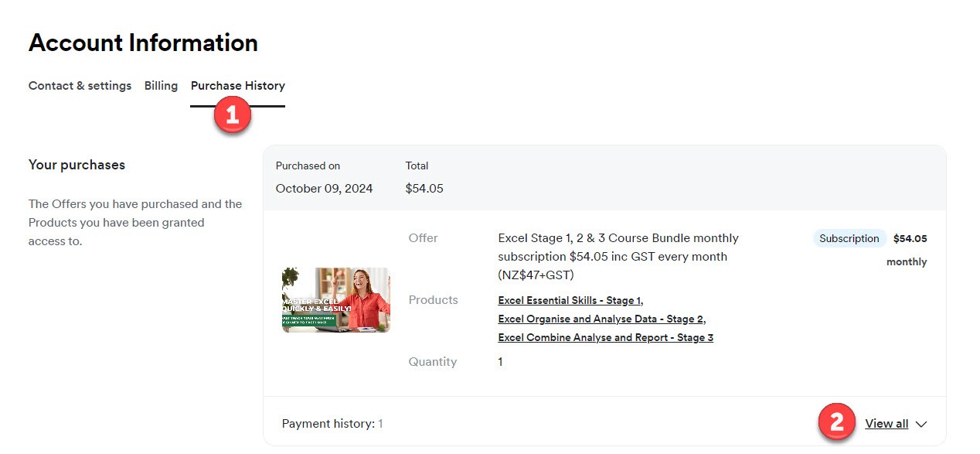
Task: Click the bold $54.05 subscription price
Action: [910, 238]
